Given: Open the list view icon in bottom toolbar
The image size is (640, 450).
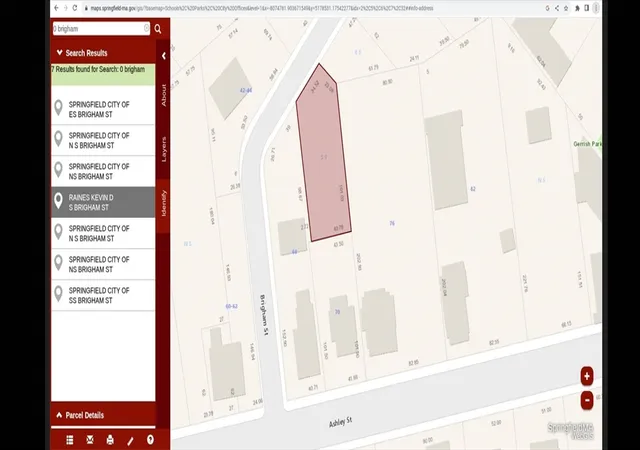Looking at the screenshot, I should [x=70, y=440].
